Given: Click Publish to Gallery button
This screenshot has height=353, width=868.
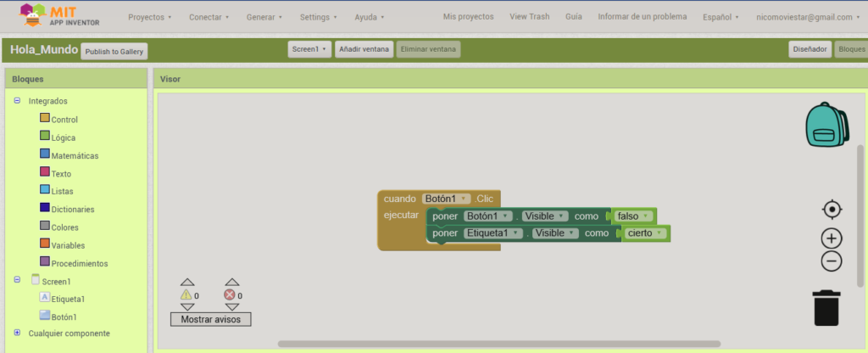Looking at the screenshot, I should pos(114,52).
